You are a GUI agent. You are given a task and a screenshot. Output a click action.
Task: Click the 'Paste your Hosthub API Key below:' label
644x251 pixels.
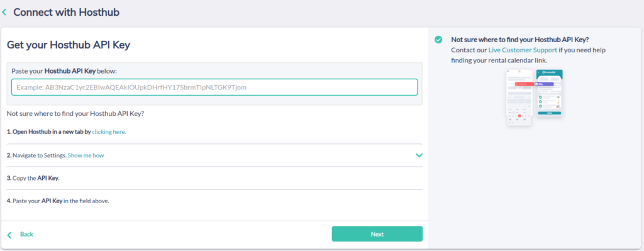click(65, 71)
